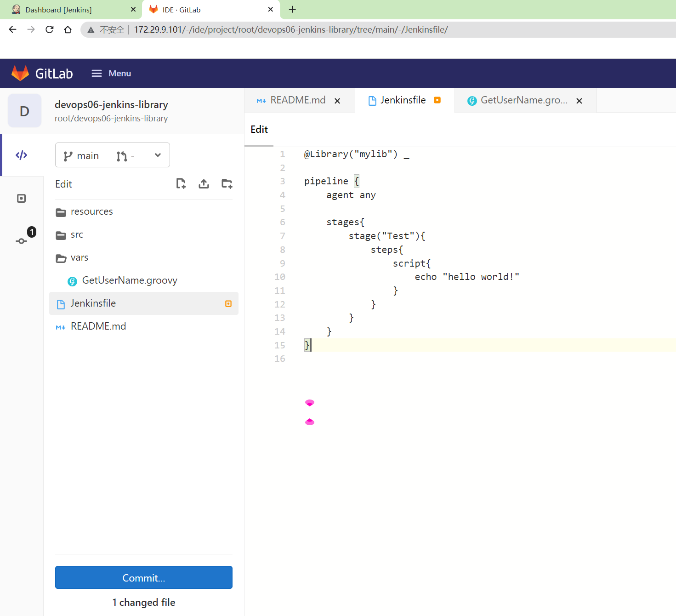Click the 'steps{' code line
Viewport: 676px width, 616px height.
point(387,250)
